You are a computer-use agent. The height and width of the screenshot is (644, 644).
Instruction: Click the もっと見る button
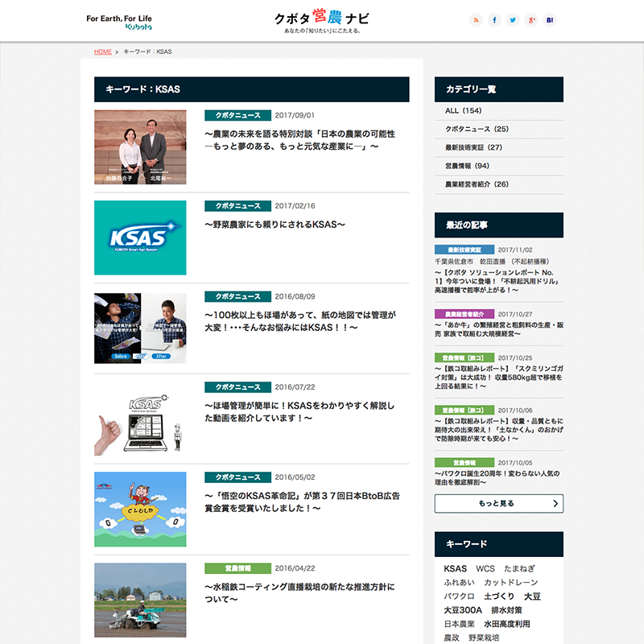[499, 504]
